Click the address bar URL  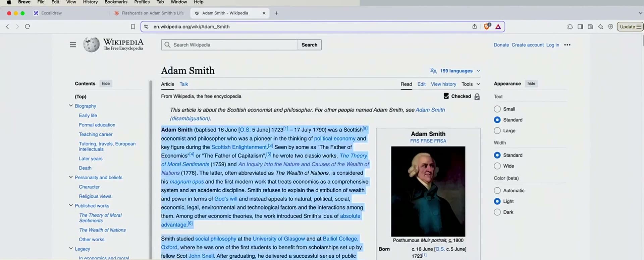pos(192,26)
